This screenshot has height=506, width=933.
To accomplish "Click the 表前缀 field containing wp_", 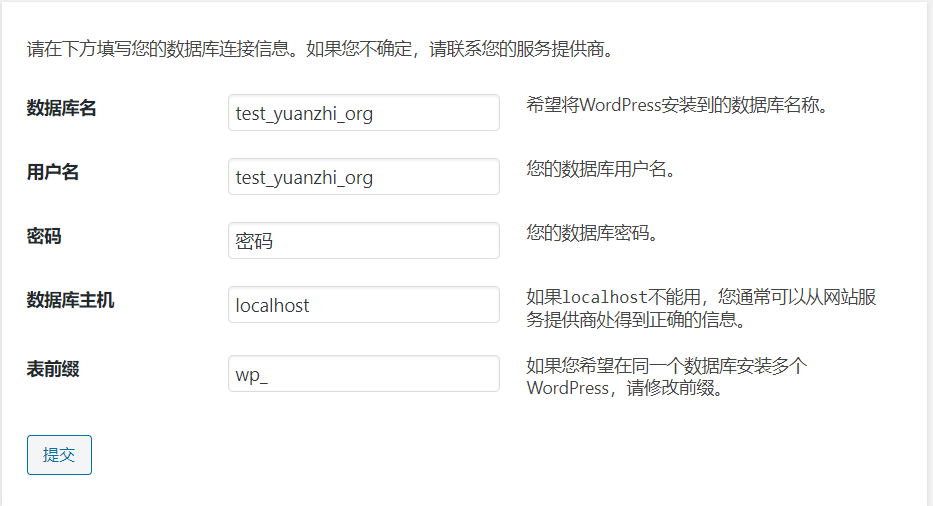I will pyautogui.click(x=364, y=374).
